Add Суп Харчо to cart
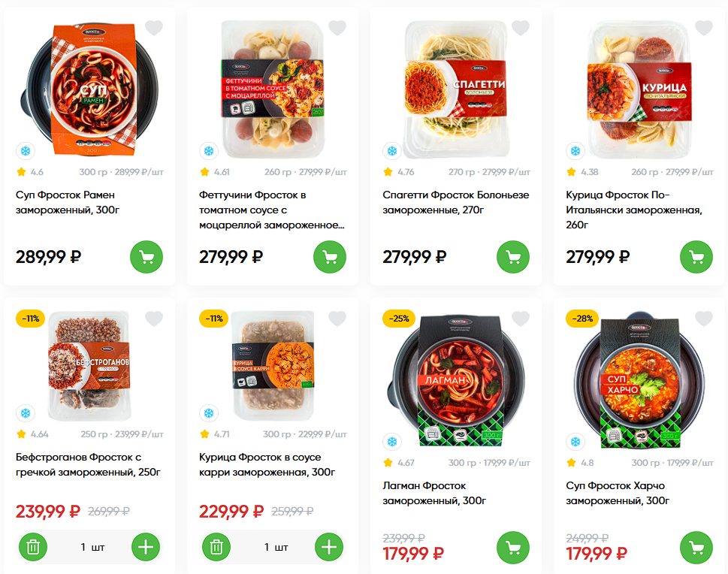Screen dimensions: 728x574 [696, 548]
